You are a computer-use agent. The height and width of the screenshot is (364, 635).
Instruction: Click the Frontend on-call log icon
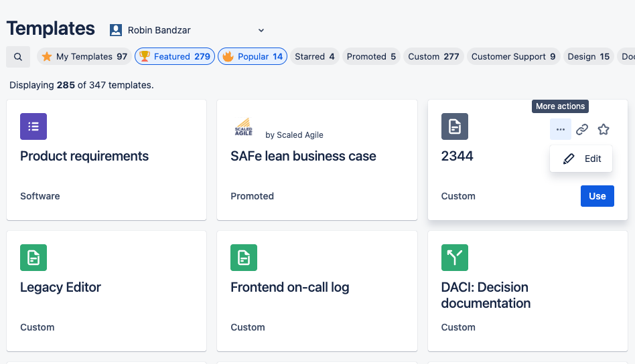point(244,258)
